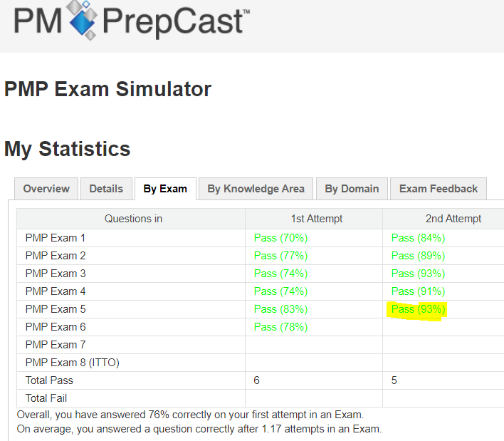Open the By Knowledge Area tab
This screenshot has width=504, height=441.
(x=256, y=189)
